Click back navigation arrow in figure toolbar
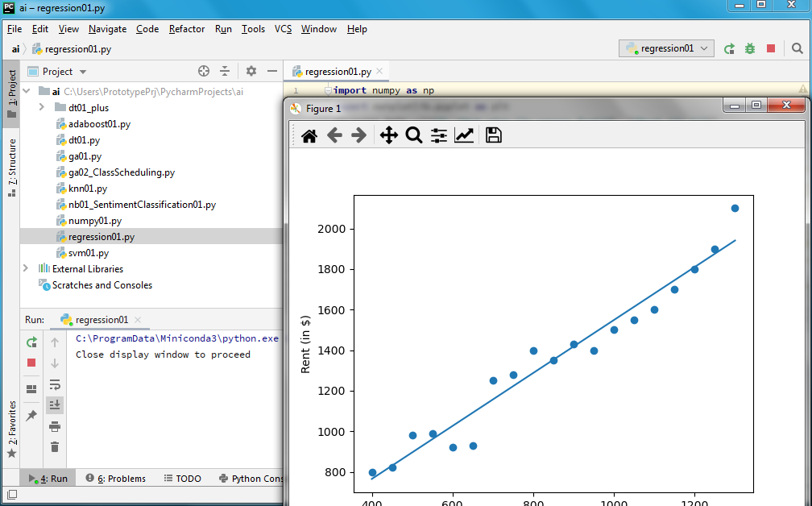Screen dimensions: 812x506 point(334,135)
